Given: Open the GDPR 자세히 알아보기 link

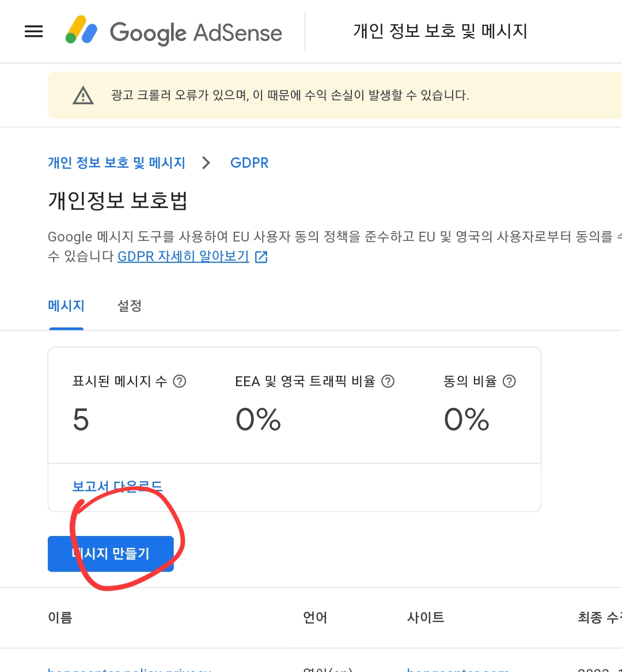Looking at the screenshot, I should click(x=182, y=256).
